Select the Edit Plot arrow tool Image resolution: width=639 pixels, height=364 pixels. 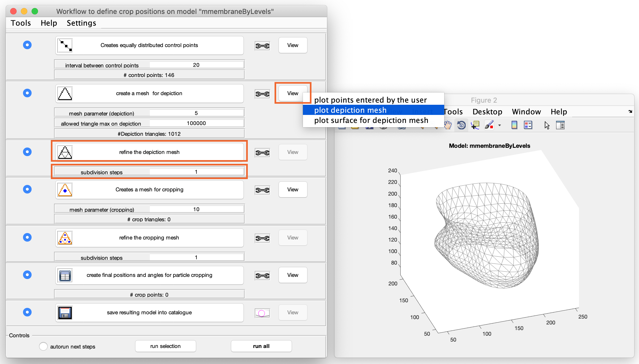[x=547, y=125]
